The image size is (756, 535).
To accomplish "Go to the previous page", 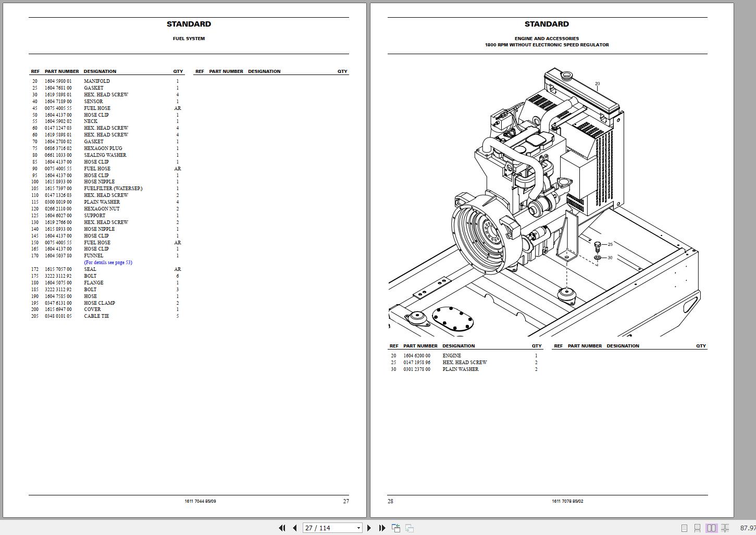I will pyautogui.click(x=295, y=528).
